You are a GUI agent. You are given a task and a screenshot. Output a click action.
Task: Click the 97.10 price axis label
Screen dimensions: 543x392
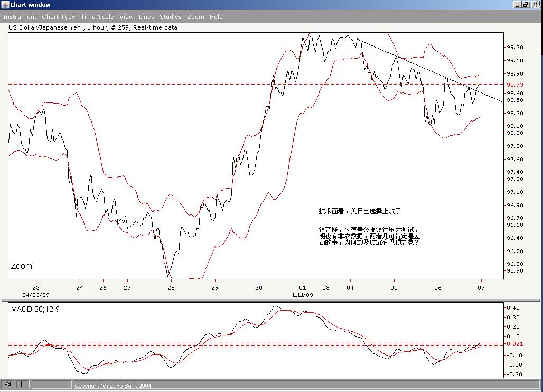tap(515, 192)
